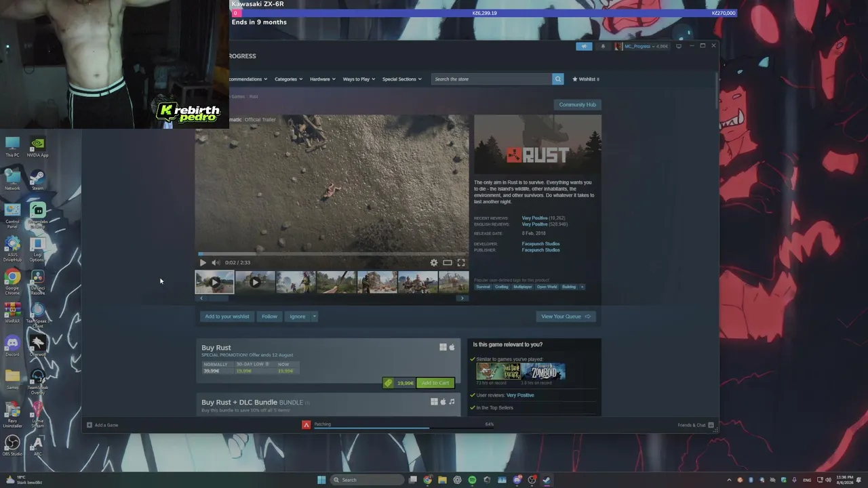
Task: Toggle theater mode on the trailer
Action: (448, 262)
